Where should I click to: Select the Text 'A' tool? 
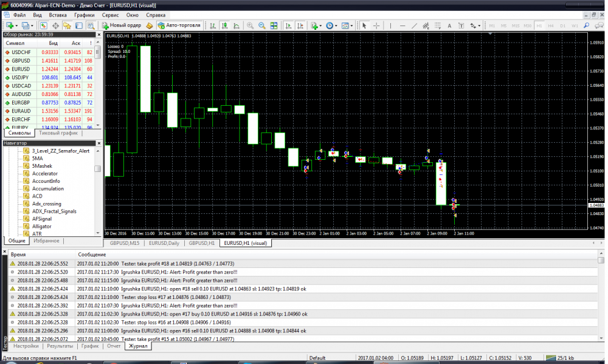tap(449, 26)
